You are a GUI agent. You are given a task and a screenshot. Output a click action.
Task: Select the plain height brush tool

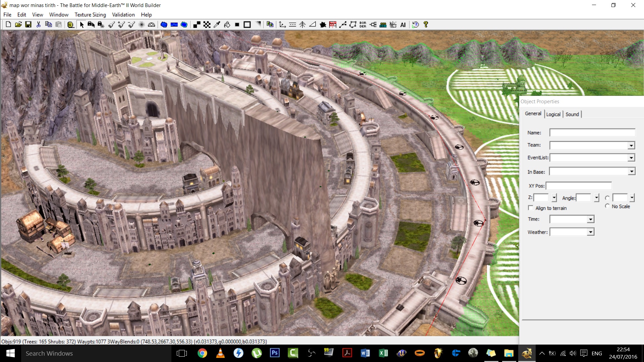pos(112,24)
